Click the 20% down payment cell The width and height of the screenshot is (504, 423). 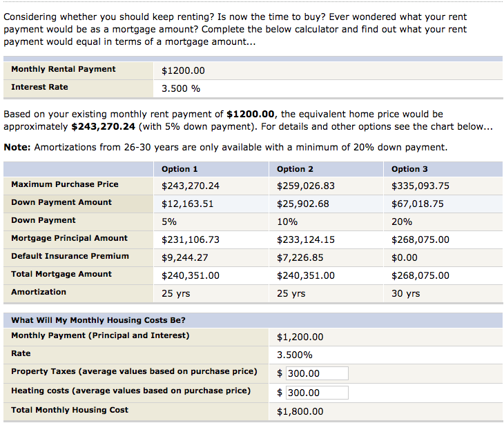(401, 222)
